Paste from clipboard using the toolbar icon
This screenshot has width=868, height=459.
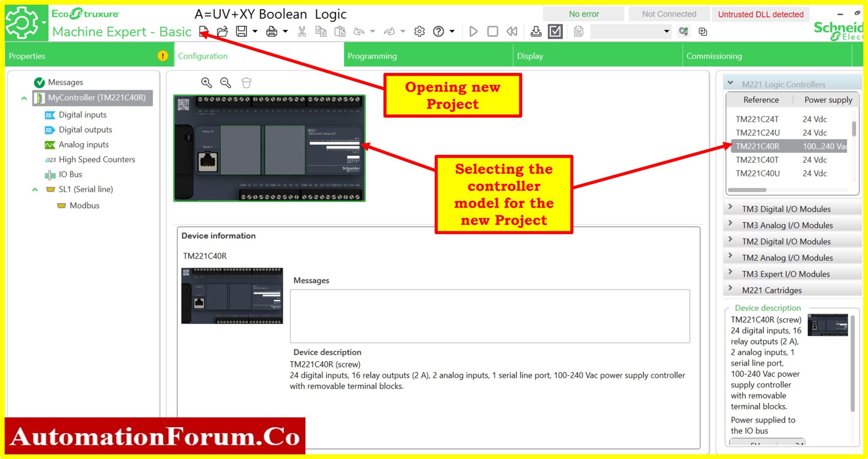pos(339,31)
